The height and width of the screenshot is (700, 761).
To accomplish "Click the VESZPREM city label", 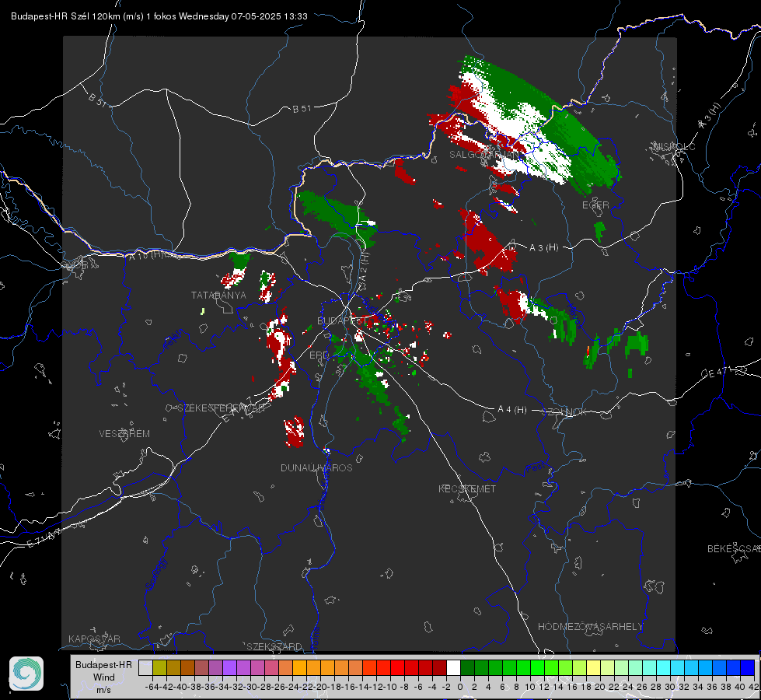I will [124, 434].
